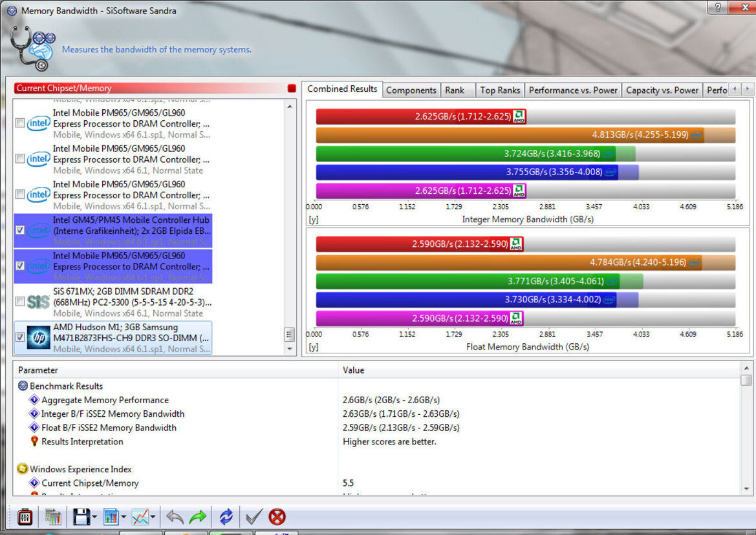Cancel using the red X circle icon
The image size is (756, 535).
tap(277, 517)
